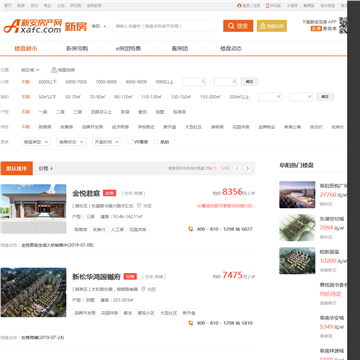Open the 金悦君庭 listing photo
This screenshot has height=360, width=360.
(33, 209)
